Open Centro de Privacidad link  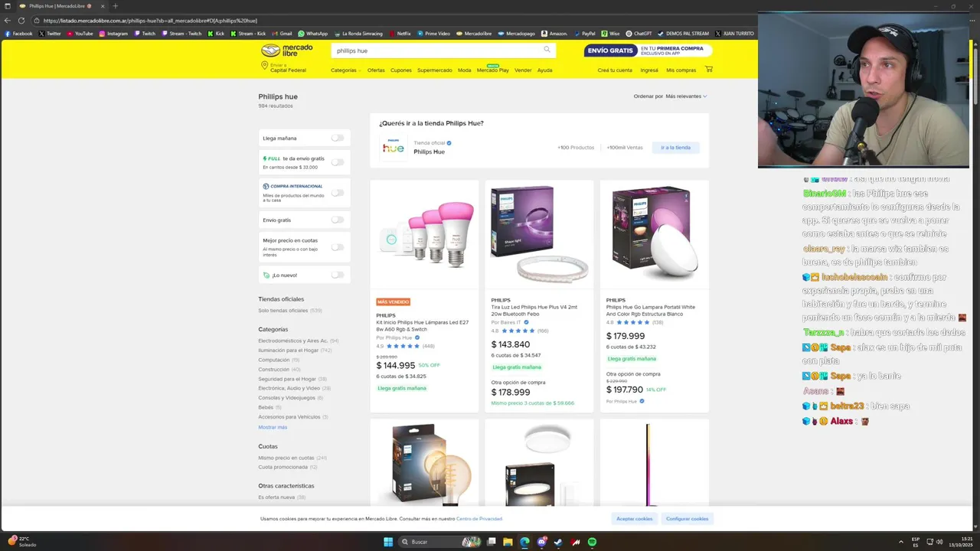[479, 519]
